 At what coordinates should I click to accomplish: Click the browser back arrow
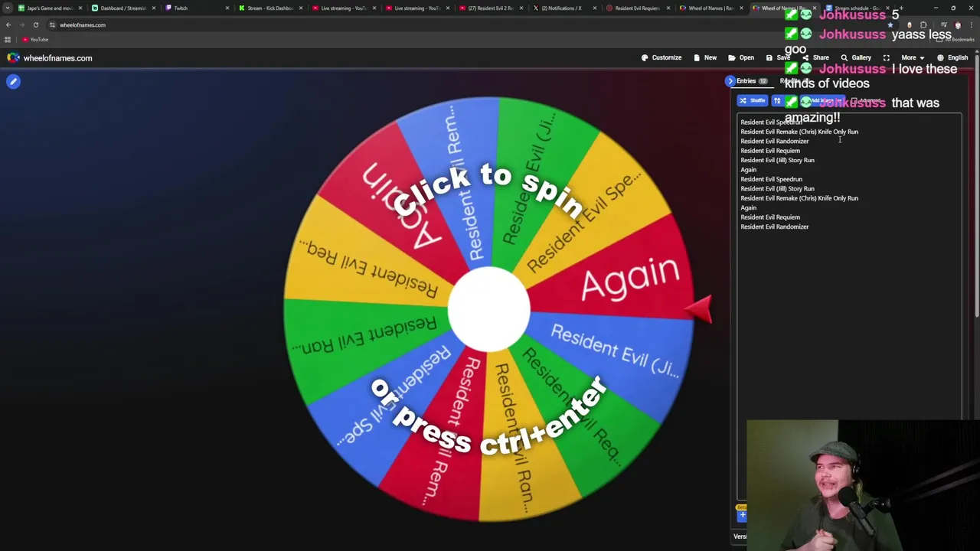(8, 24)
